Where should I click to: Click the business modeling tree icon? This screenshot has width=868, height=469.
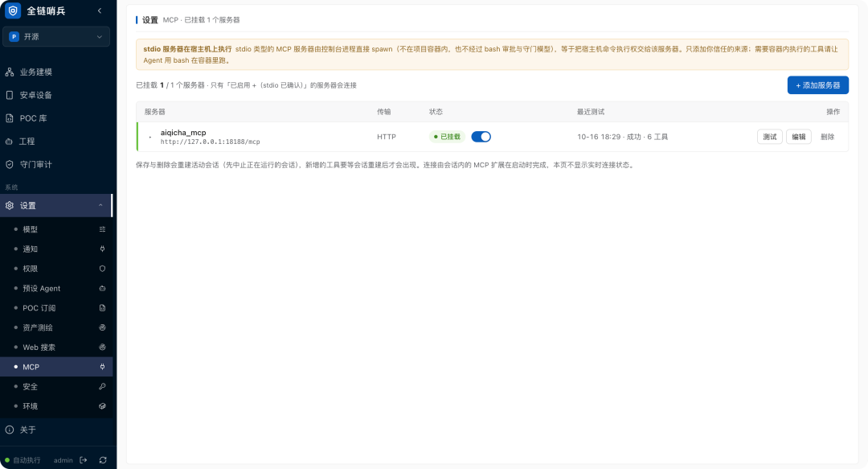pyautogui.click(x=10, y=72)
